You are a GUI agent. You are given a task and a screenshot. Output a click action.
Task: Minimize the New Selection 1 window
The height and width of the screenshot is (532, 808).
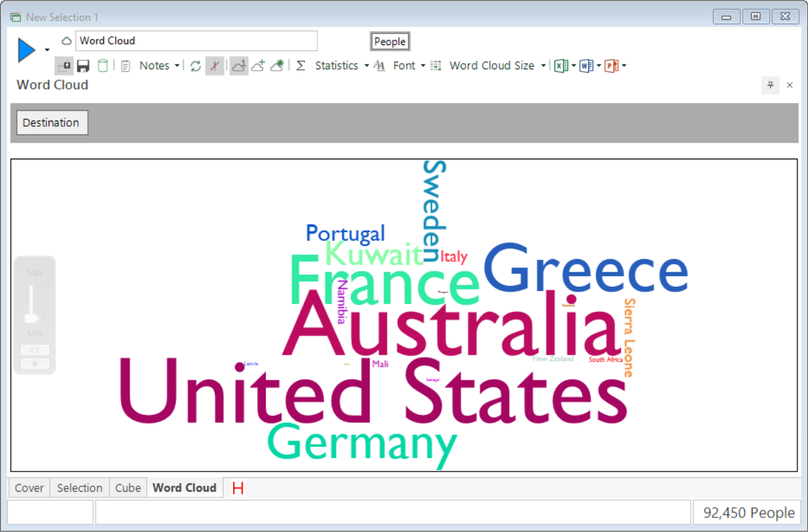(727, 17)
